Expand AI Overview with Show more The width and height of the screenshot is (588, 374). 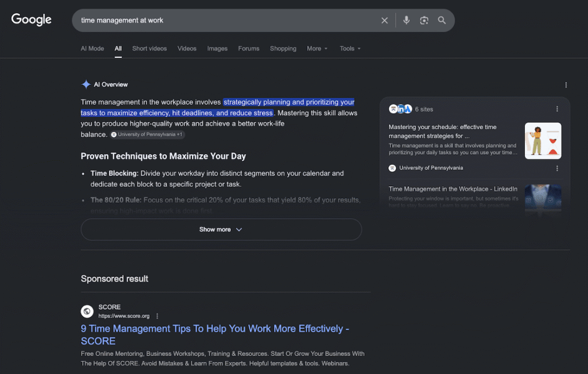221,229
